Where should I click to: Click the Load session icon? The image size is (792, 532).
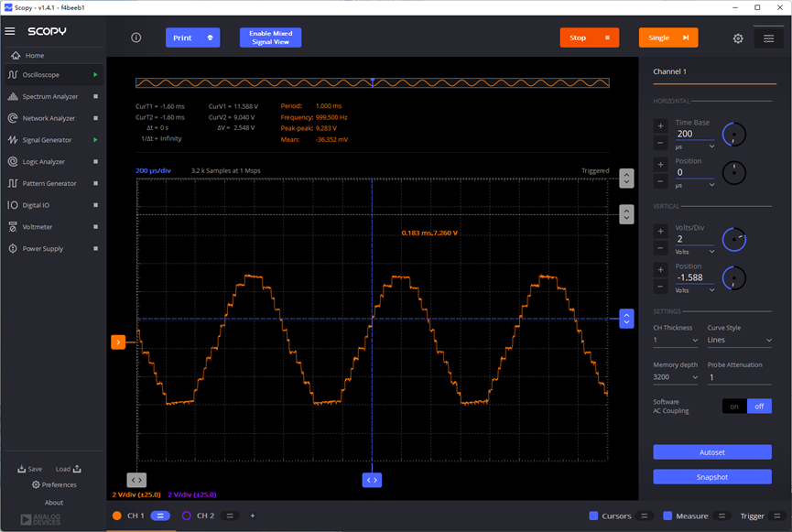77,469
